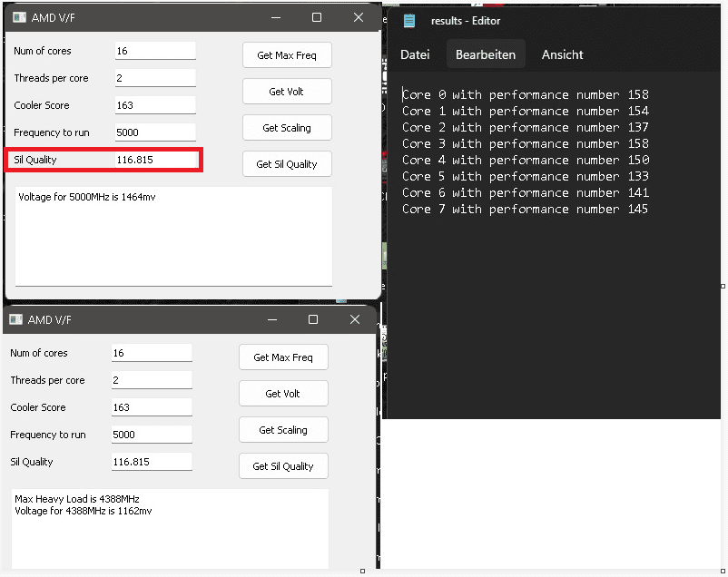Viewport: 728px width, 577px height.
Task: Maximize the top AMD V/F window
Action: (317, 17)
